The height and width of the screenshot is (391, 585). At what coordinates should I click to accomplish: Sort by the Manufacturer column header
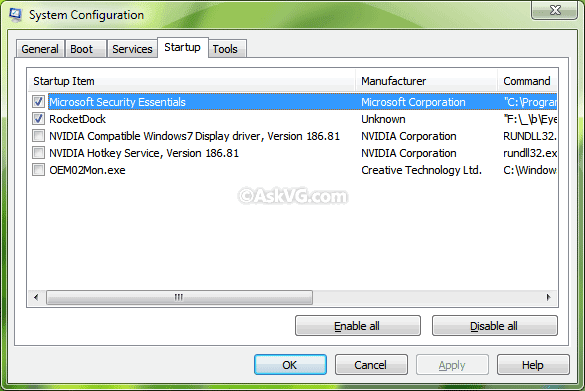coord(426,81)
